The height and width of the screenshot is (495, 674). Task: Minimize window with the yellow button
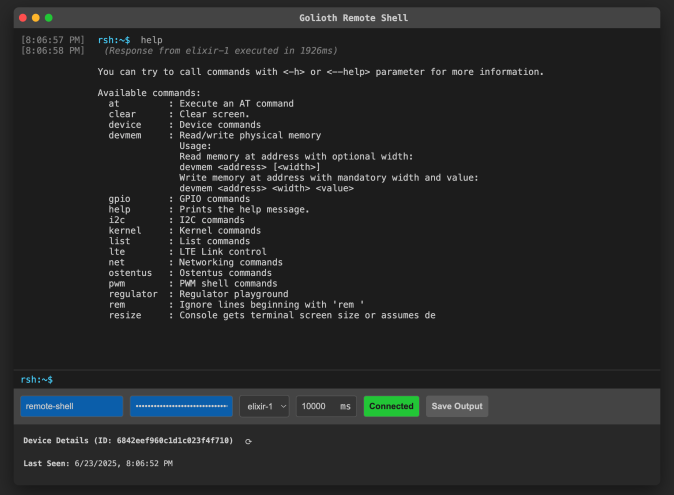pos(36,18)
